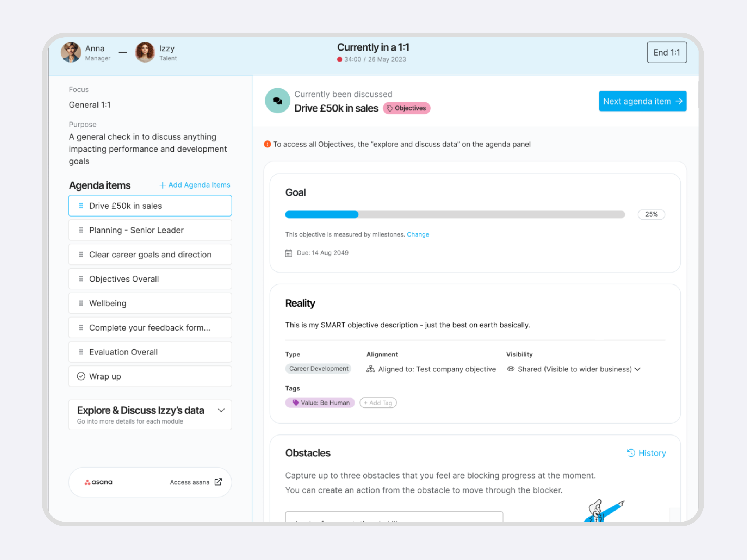747x560 pixels.
Task: Click the alignment hierarchy icon
Action: pyautogui.click(x=370, y=369)
